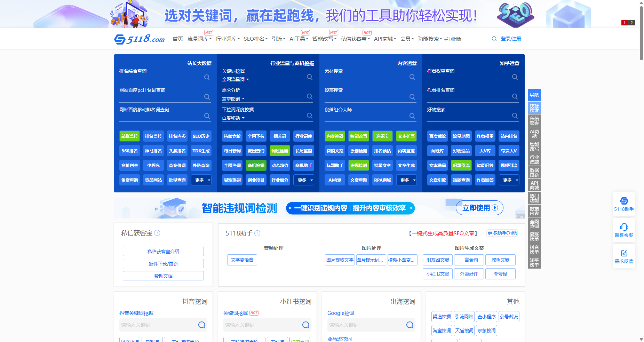Viewport: 644px width, 342px height.
Task: Expand 更多 in 行业流量与商机挖掘 panel
Action: coord(304,180)
